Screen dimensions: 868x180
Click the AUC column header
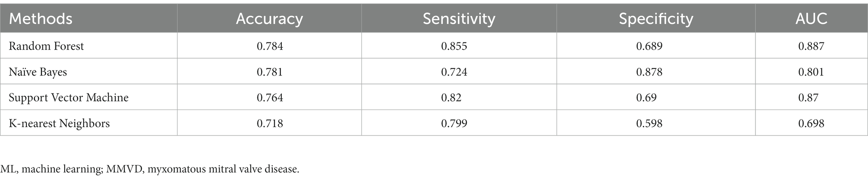(x=811, y=19)
